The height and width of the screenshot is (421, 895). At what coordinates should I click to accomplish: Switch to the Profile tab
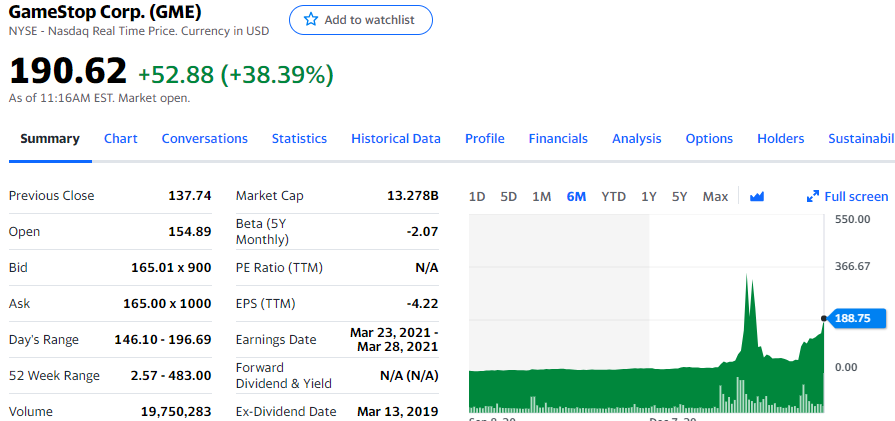coord(485,139)
